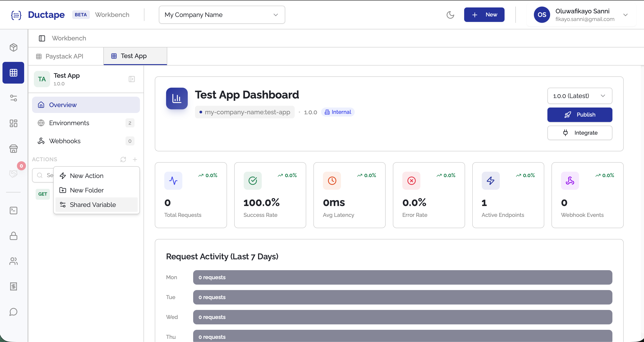Open the chat bubble icon
The image size is (644, 342).
[x=14, y=312]
